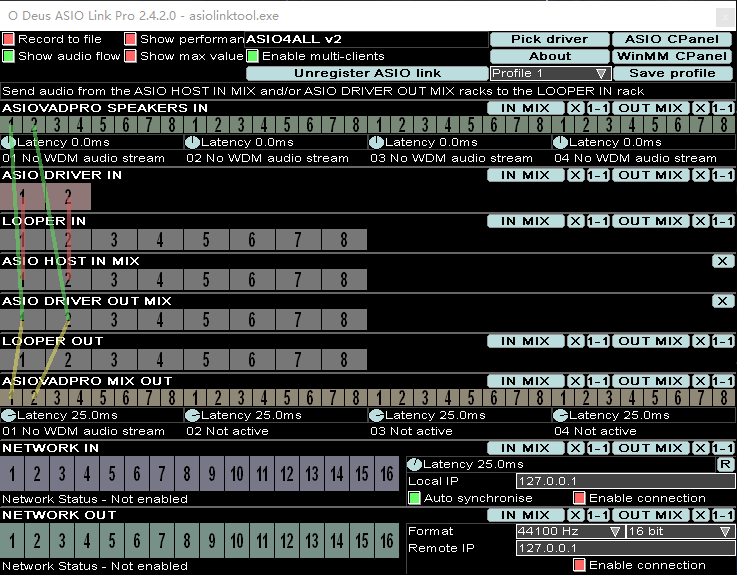Click the R reset button in Network In
Image resolution: width=737 pixels, height=575 pixels.
tap(725, 465)
